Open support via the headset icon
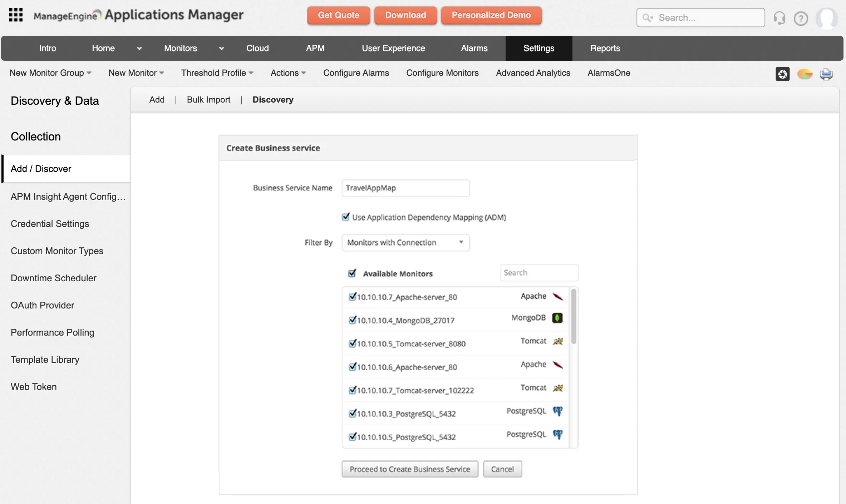Viewport: 846px width, 504px height. (779, 18)
